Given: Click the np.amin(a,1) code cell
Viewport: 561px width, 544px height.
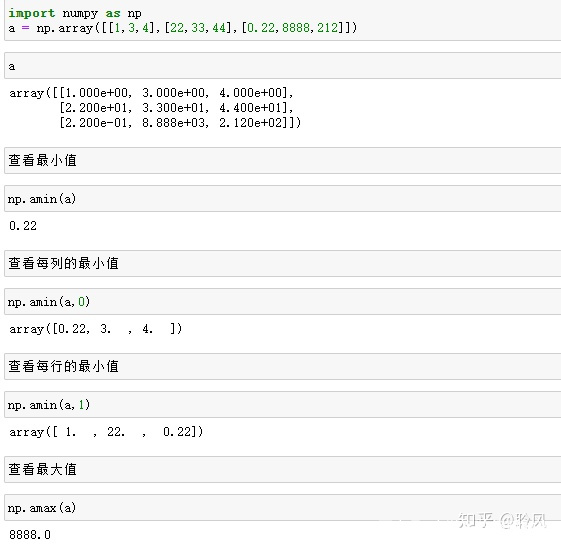Looking at the screenshot, I should (283, 404).
